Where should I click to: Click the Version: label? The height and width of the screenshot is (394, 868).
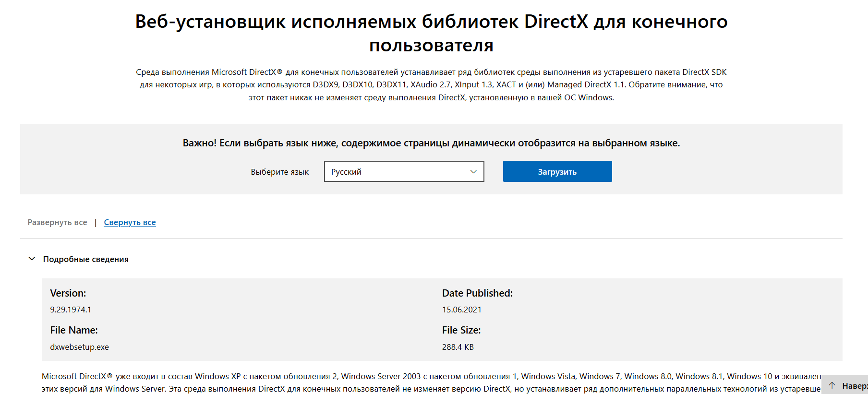(x=68, y=293)
